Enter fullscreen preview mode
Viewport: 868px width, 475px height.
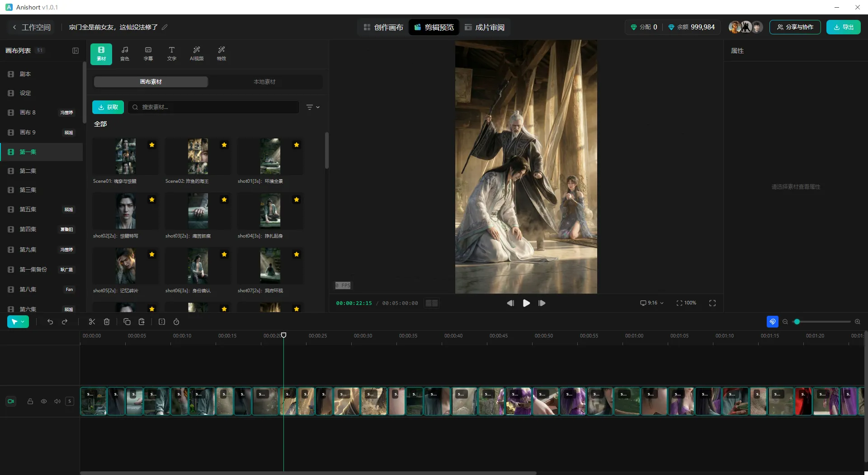[x=712, y=303]
